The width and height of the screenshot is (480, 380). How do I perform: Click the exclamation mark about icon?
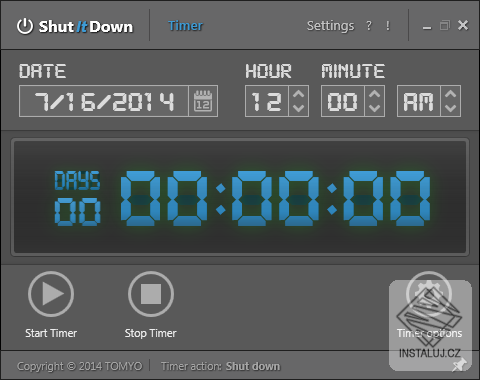[x=388, y=26]
